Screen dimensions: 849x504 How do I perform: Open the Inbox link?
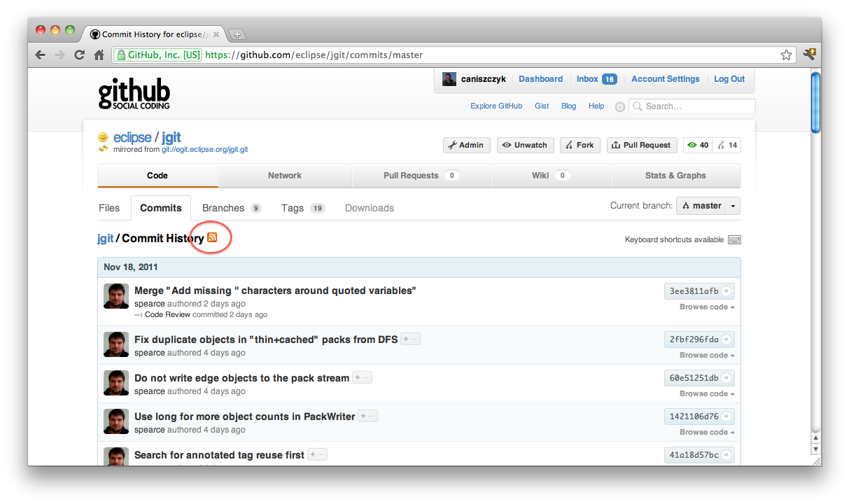[596, 79]
